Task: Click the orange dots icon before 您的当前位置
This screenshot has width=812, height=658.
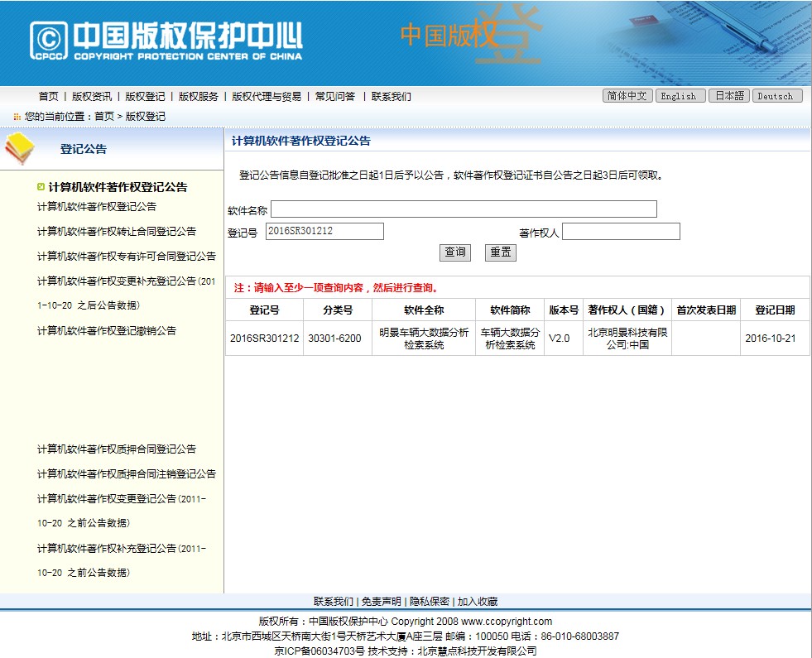Action: 17,117
